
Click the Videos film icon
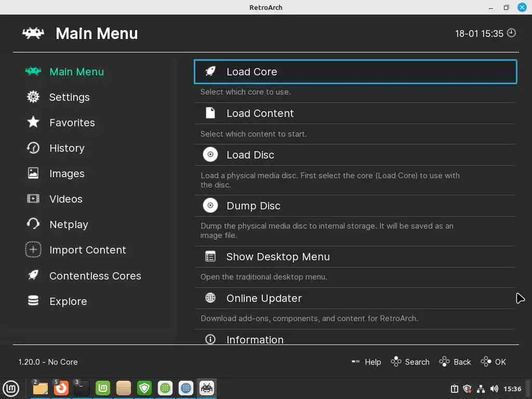coord(33,199)
